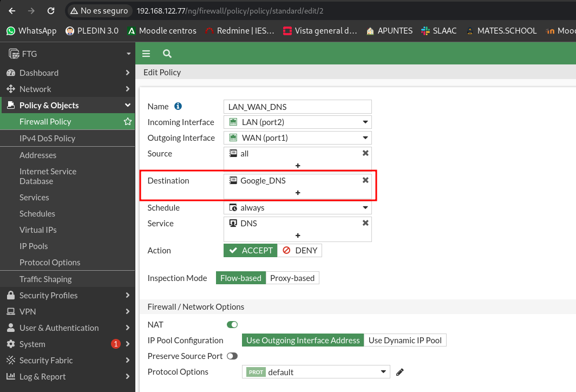Open Protocol Options 'default' dropdown
Image resolution: width=576 pixels, height=392 pixels.
pos(316,372)
